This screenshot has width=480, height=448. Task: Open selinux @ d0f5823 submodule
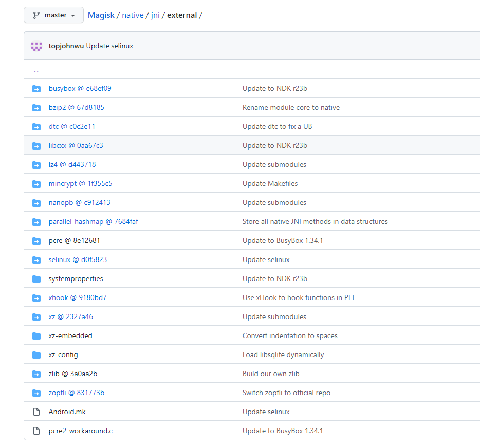pos(78,259)
